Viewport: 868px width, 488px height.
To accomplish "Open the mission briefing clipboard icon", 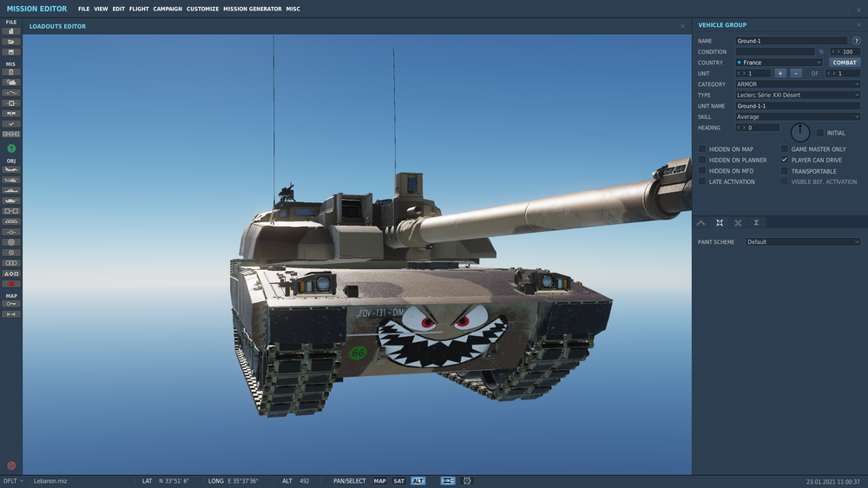I will pyautogui.click(x=11, y=72).
